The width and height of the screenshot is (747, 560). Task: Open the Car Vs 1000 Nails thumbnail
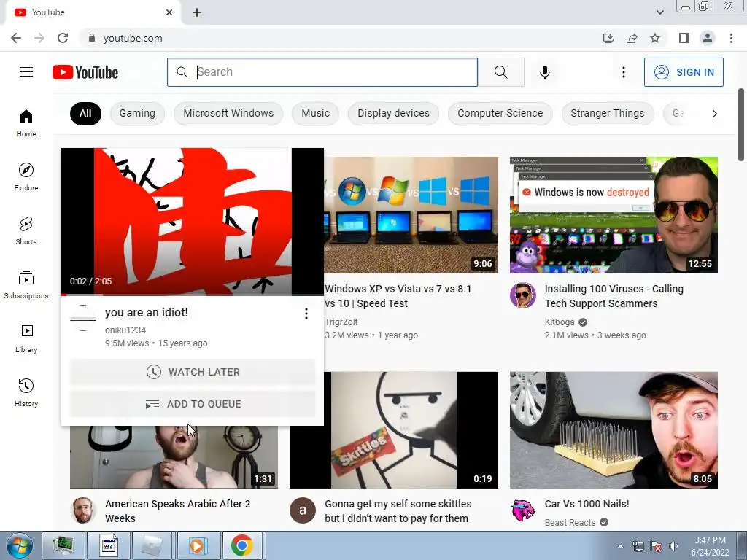pos(614,430)
